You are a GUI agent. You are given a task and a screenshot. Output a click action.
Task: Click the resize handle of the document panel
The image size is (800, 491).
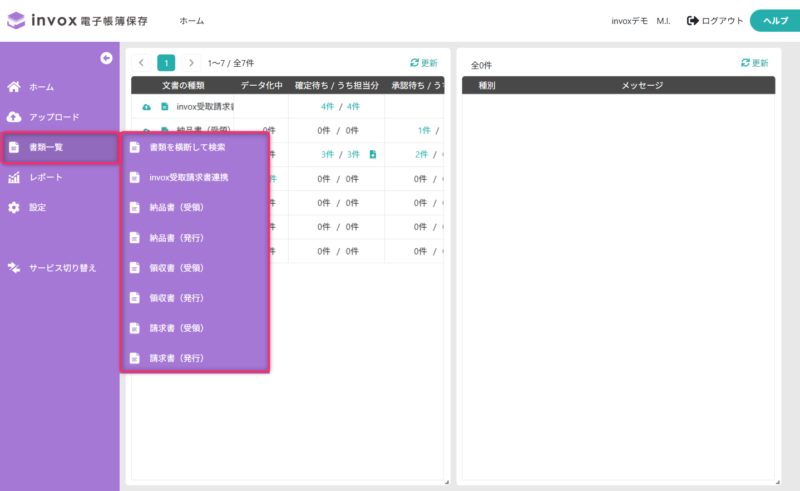coord(447,482)
